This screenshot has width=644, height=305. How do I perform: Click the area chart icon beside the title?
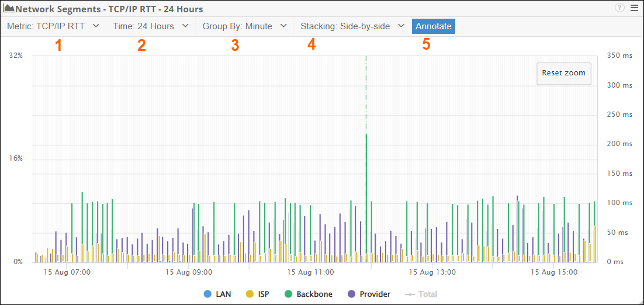tap(9, 8)
